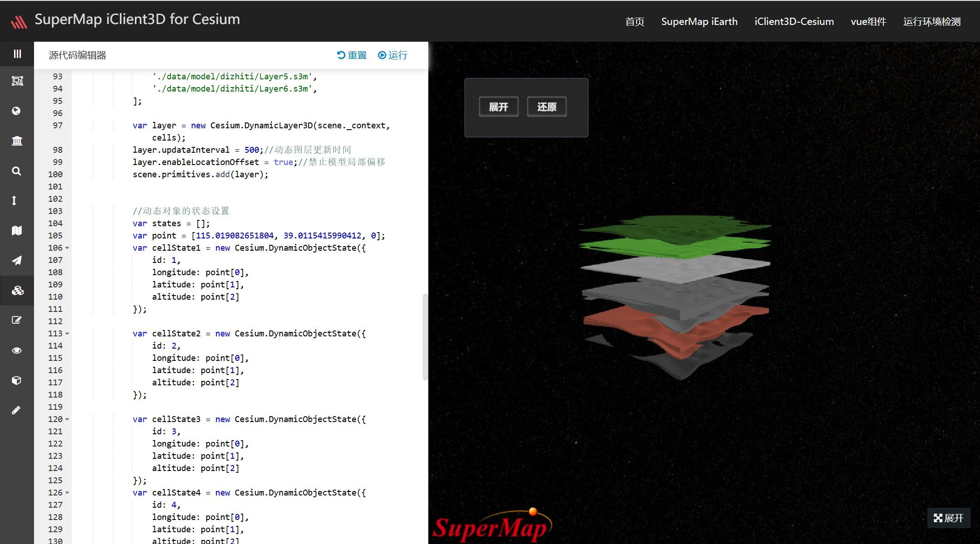Click the code editor vertical scrollbar thumb
Image resolution: width=980 pixels, height=544 pixels.
[425, 337]
